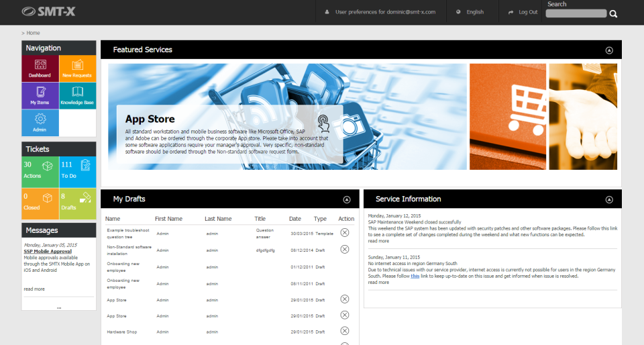Open the Onboarding new employee draft dated 01/12/2011
Image resolution: width=644 pixels, height=345 pixels.
[123, 267]
